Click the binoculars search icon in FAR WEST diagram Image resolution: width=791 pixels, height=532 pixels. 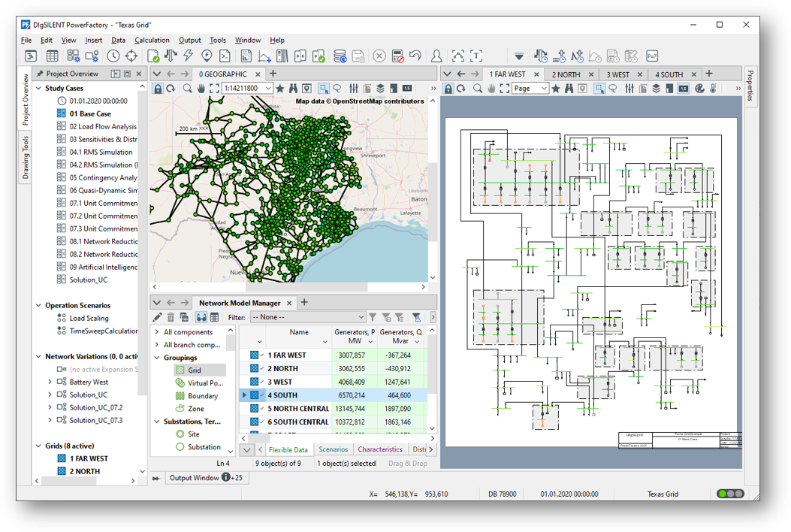pyautogui.click(x=569, y=89)
